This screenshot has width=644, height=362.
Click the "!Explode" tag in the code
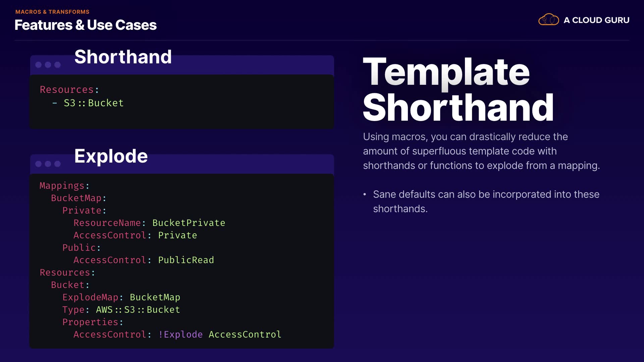(180, 335)
